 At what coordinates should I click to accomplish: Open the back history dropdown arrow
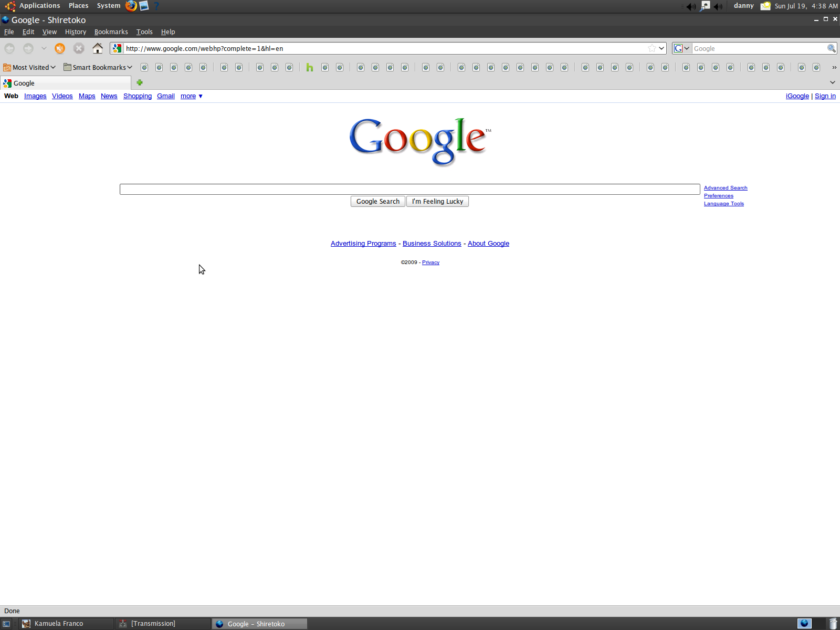point(44,48)
